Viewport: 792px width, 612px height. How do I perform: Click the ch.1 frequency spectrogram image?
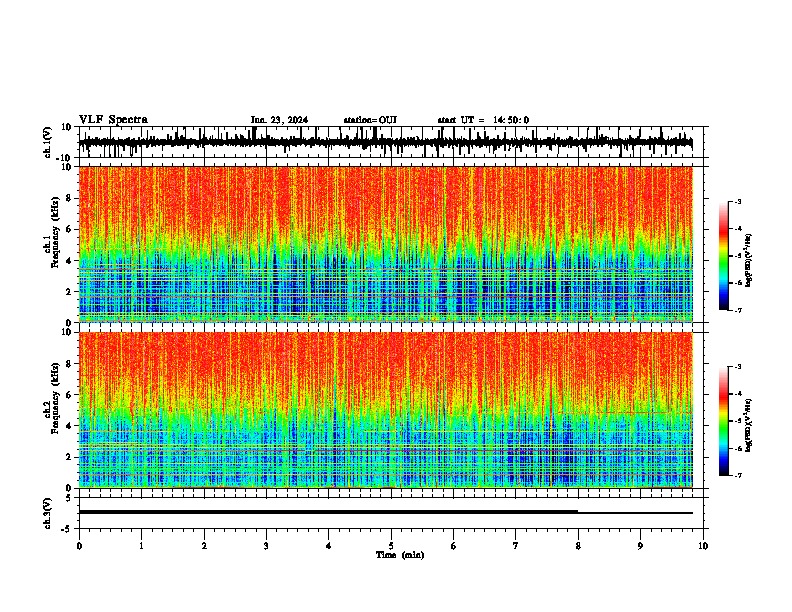click(385, 244)
